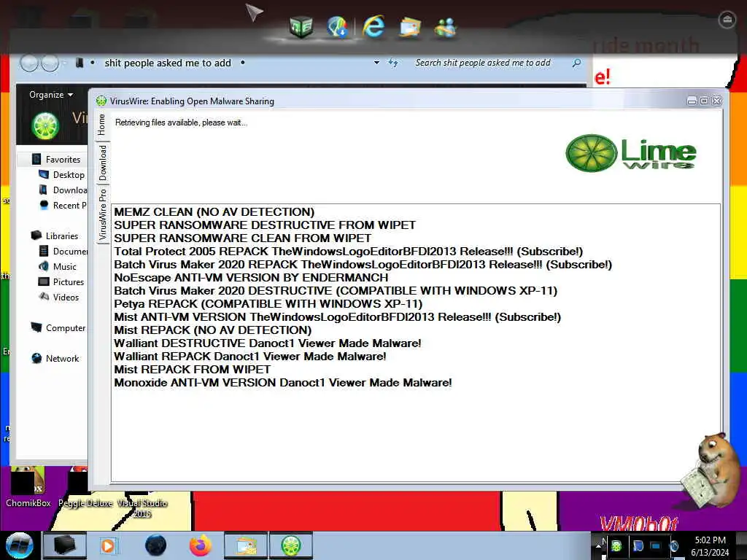Open Network in Explorer sidebar

tap(55, 358)
